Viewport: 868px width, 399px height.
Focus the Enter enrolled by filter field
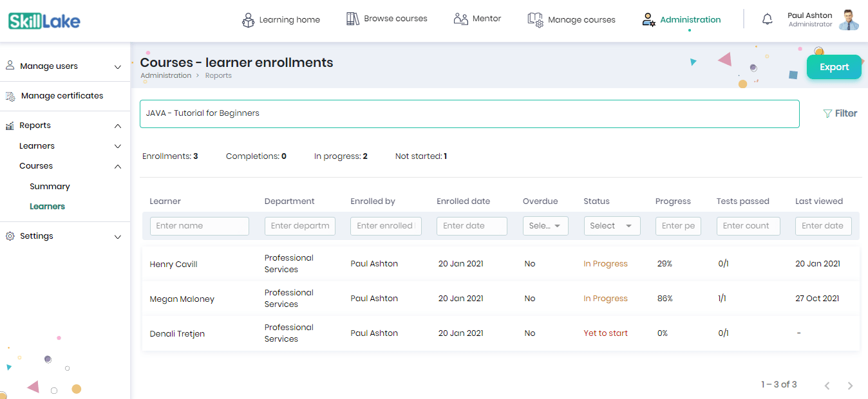(x=386, y=226)
